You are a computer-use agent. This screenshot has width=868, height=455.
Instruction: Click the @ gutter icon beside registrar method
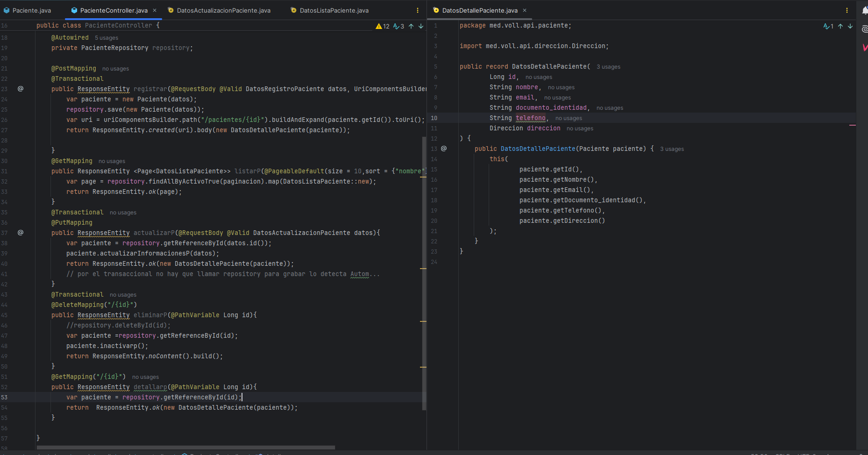(x=21, y=88)
